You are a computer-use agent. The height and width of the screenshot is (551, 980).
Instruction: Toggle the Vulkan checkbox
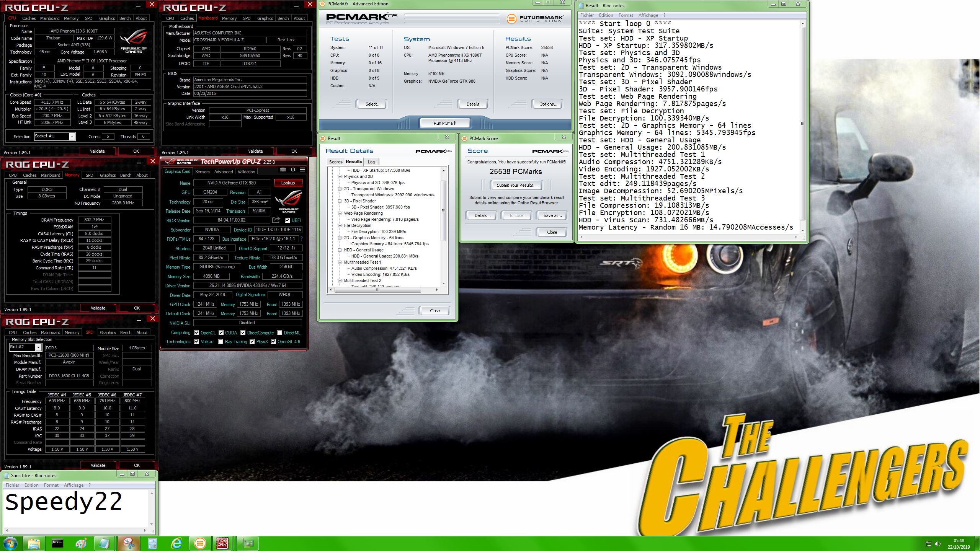point(196,342)
